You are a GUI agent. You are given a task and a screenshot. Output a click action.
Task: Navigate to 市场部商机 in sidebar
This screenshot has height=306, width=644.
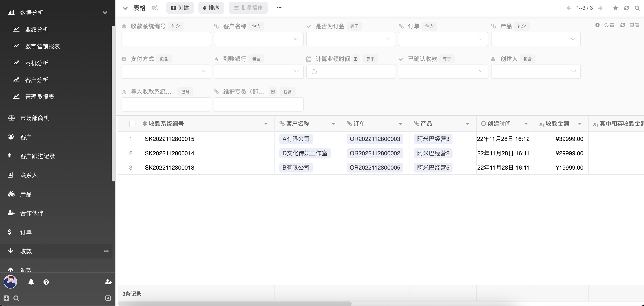coord(35,118)
